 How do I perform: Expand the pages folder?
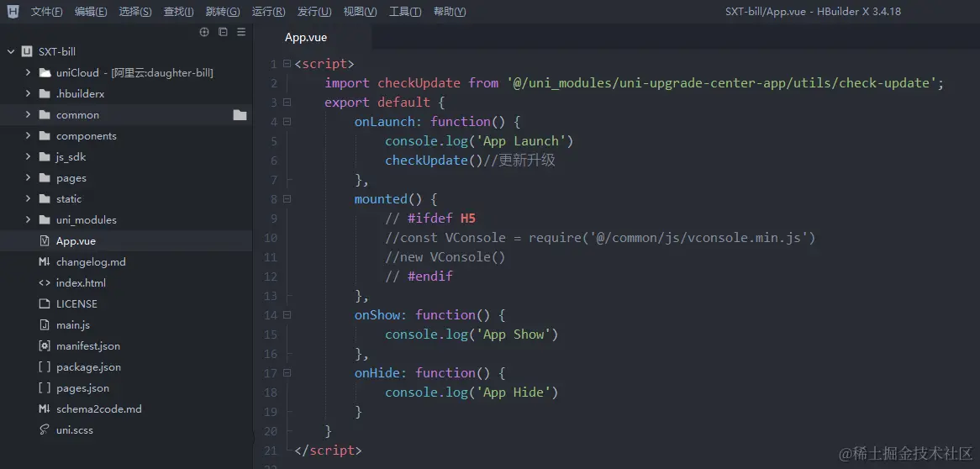28,177
